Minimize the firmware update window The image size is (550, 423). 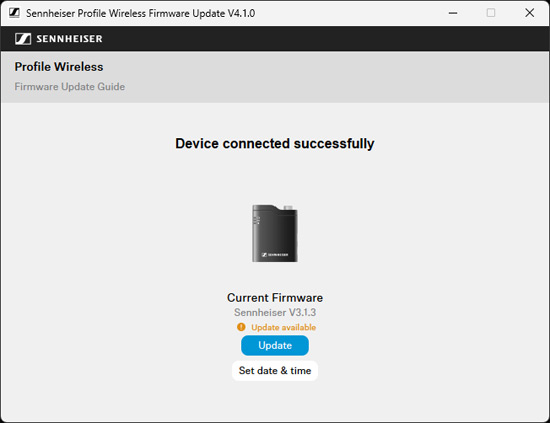click(453, 13)
